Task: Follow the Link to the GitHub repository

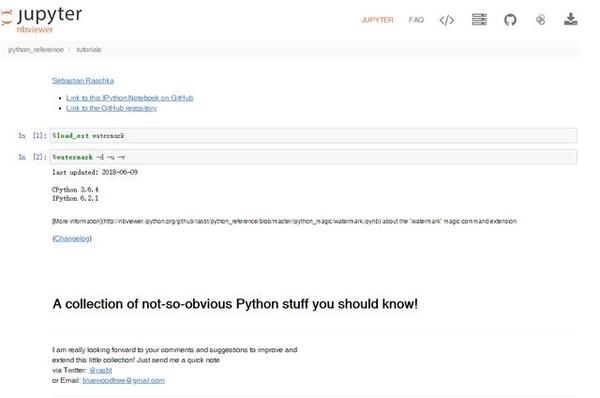Action: pyautogui.click(x=112, y=108)
